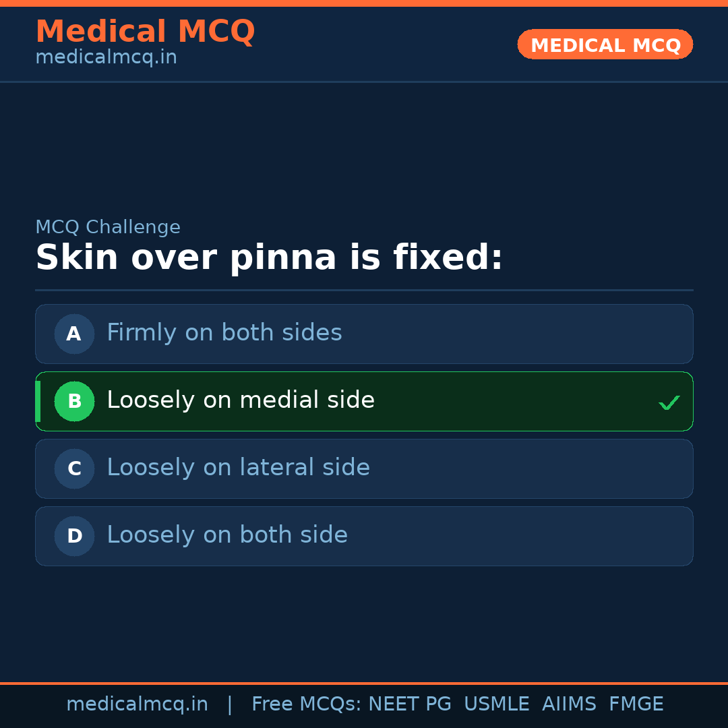
Task: Click the green checkmark on option B
Action: tap(669, 403)
